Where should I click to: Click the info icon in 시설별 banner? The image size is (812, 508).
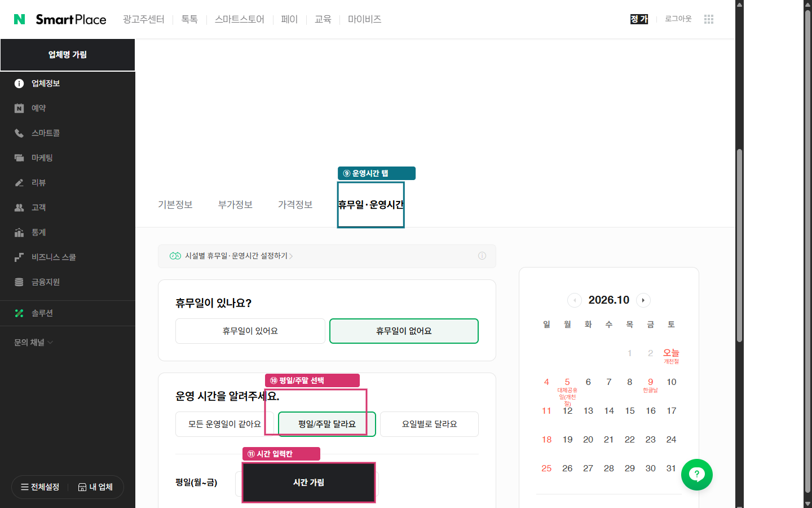(482, 256)
